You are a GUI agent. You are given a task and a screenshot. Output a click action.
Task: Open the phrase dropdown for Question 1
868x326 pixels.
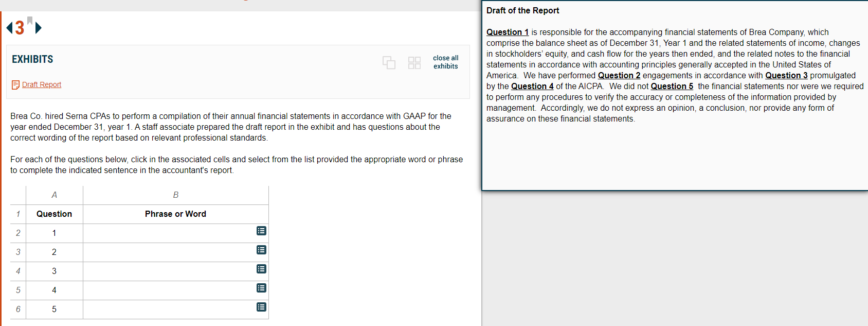click(x=261, y=231)
